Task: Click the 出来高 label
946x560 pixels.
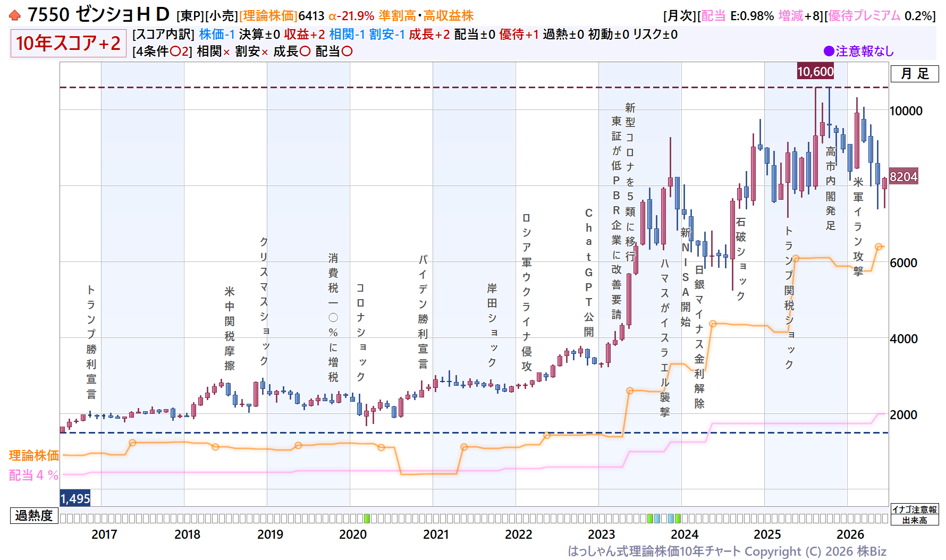Action: click(x=915, y=520)
